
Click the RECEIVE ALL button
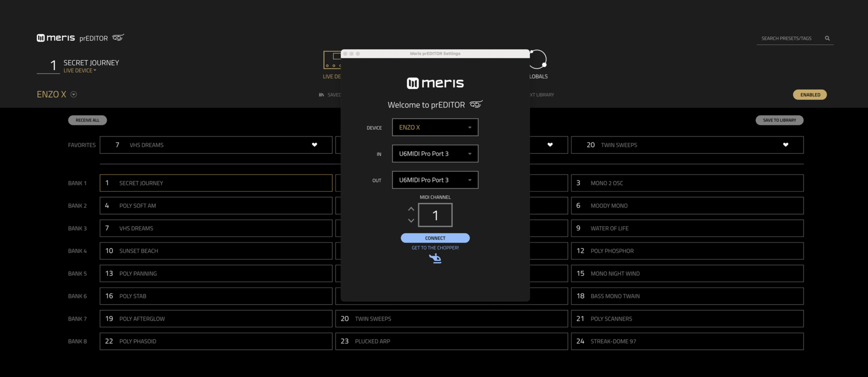(x=87, y=120)
